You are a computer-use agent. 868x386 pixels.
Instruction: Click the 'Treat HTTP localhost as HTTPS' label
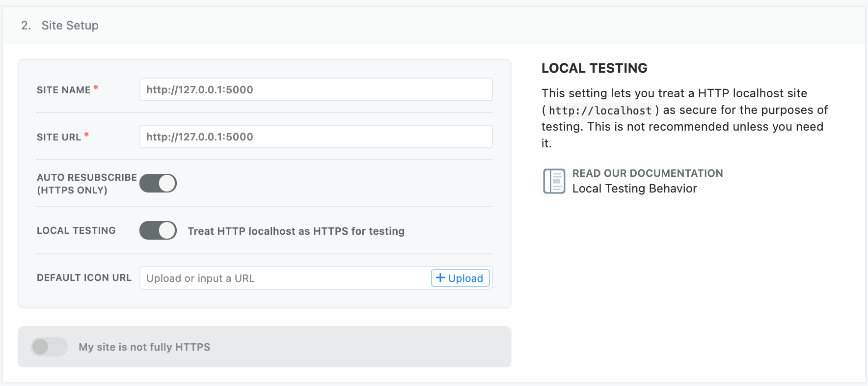(x=296, y=231)
